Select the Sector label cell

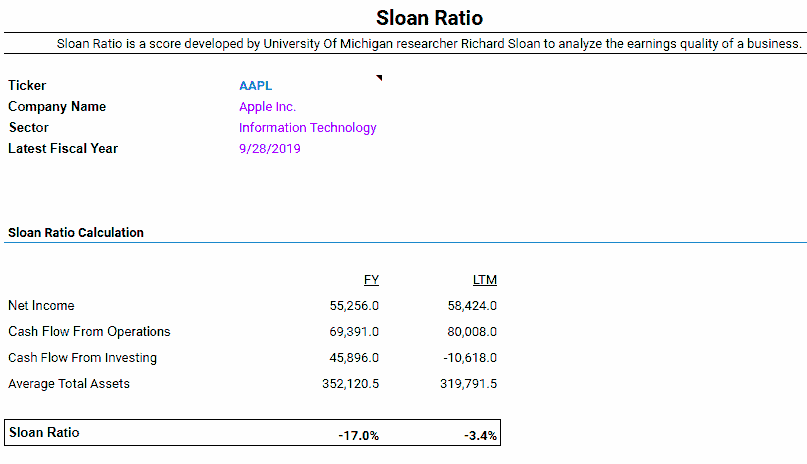29,128
